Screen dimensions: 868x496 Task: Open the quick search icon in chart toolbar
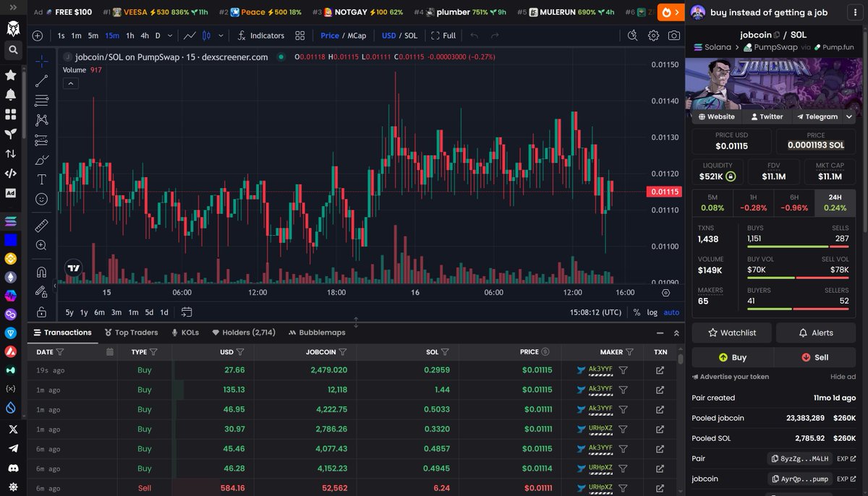pos(632,35)
